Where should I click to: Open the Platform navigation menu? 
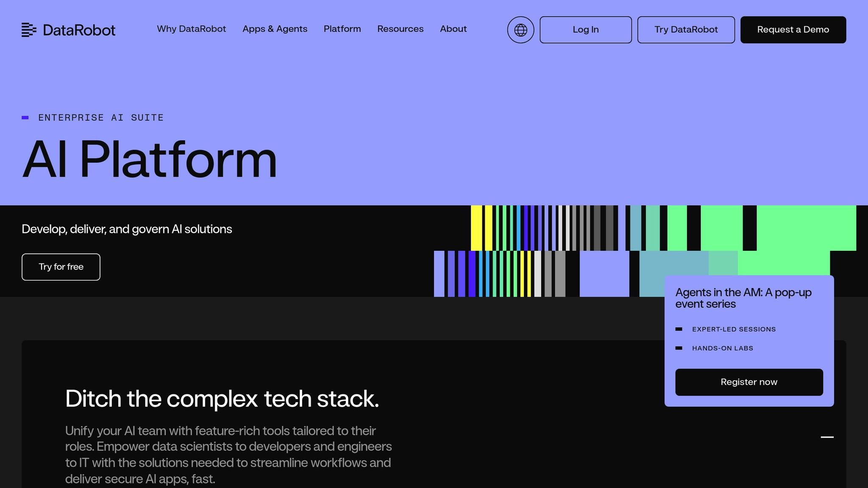[342, 29]
